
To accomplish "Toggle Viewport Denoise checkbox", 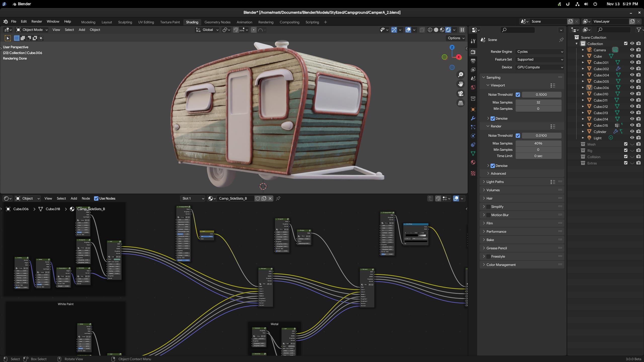I will 493,118.
